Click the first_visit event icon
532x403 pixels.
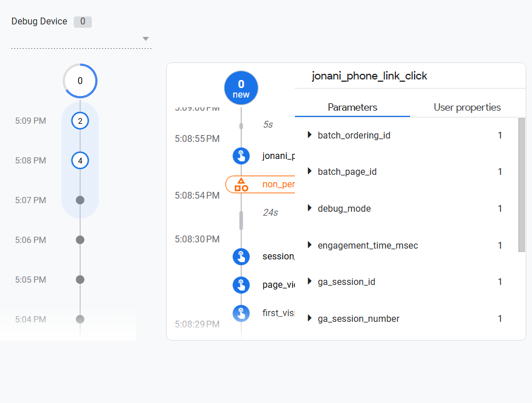click(241, 313)
